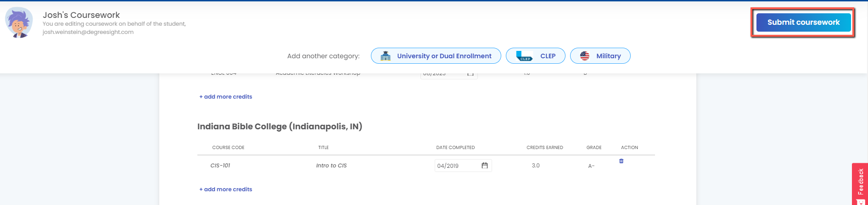Click the Date Completed column header
Screen dimensions: 868x205
[x=455, y=148]
